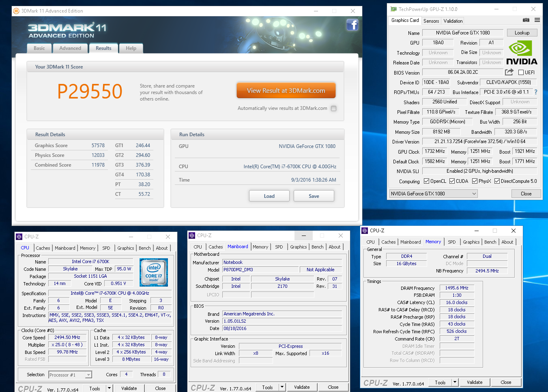The width and height of the screenshot is (548, 392).
Task: Click the Core Speed value in CPU-Z
Action: (67, 337)
